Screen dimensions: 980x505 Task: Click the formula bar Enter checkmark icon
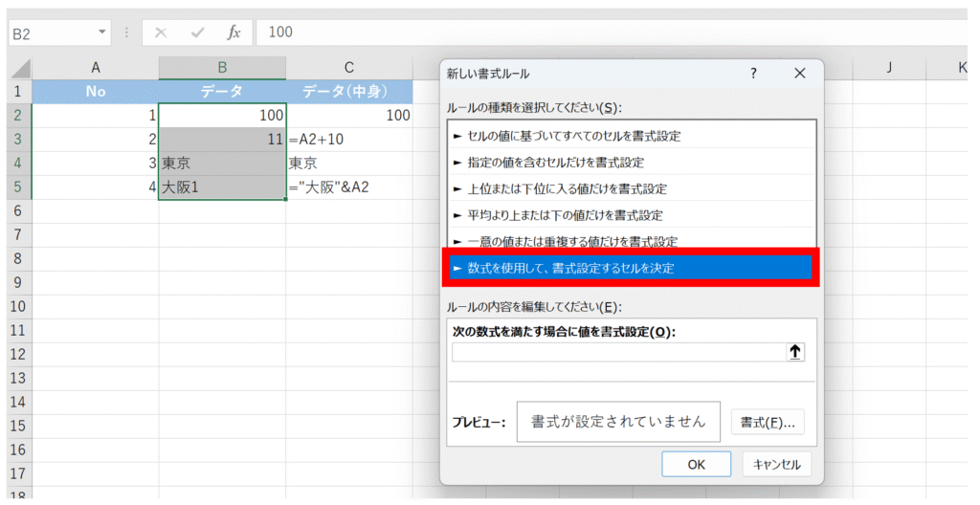pos(197,33)
